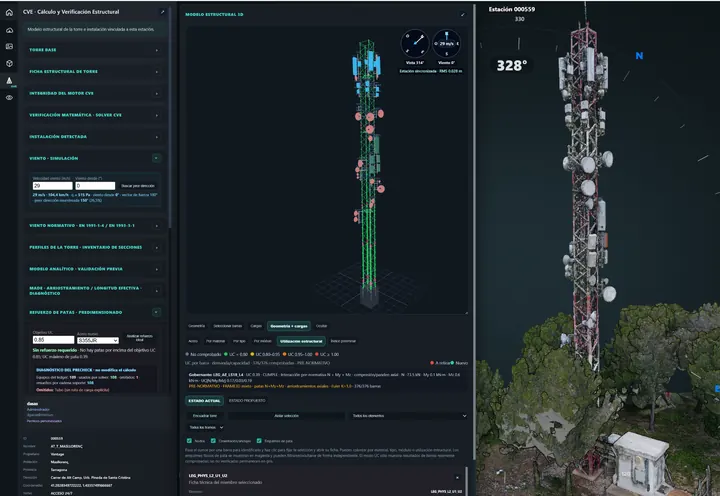The height and width of the screenshot is (496, 720).
Task: Select the Por material coloring mode
Action: 215,341
